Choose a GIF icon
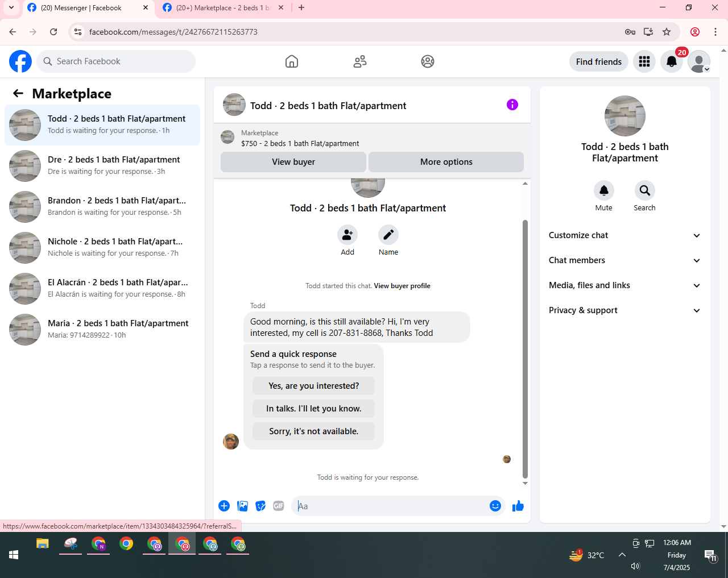This screenshot has height=578, width=728. pyautogui.click(x=279, y=506)
